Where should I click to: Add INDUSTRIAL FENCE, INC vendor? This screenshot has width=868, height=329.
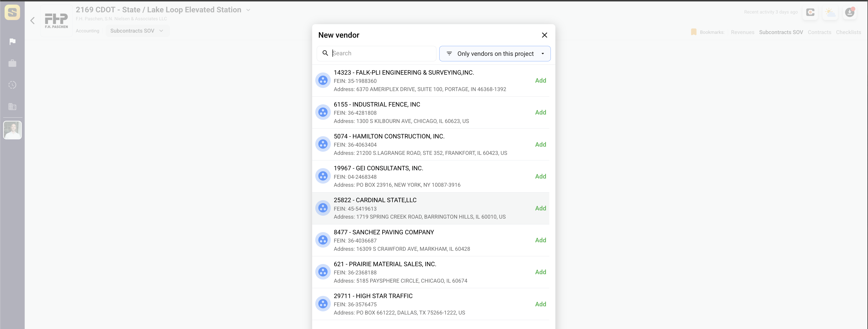point(540,113)
